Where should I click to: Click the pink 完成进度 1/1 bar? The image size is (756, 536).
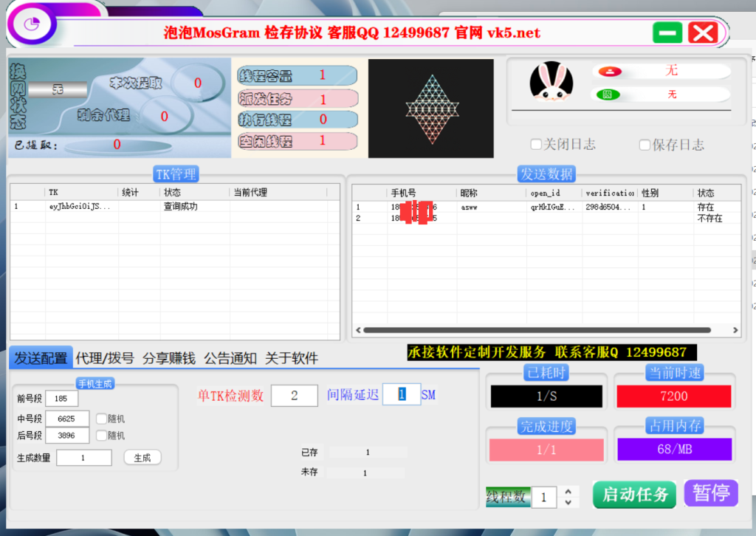[546, 450]
